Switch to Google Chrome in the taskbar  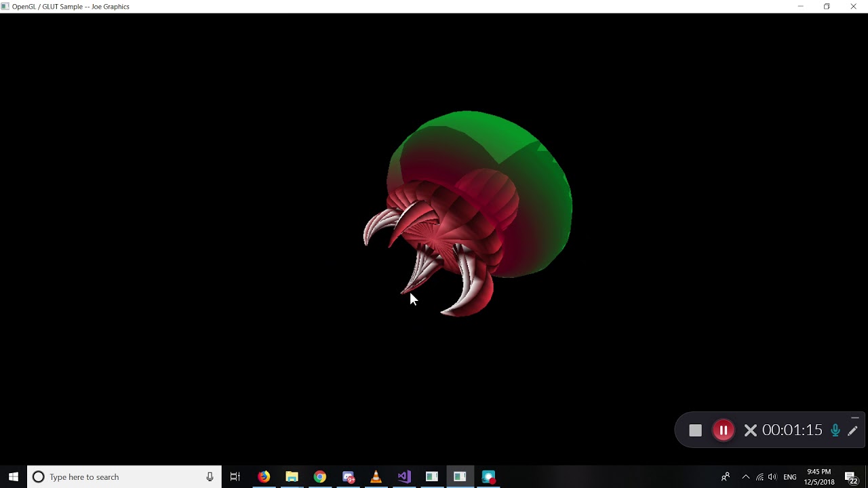coord(320,476)
